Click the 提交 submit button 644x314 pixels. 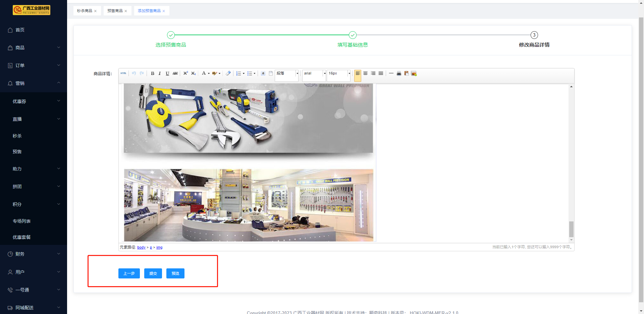pos(153,273)
